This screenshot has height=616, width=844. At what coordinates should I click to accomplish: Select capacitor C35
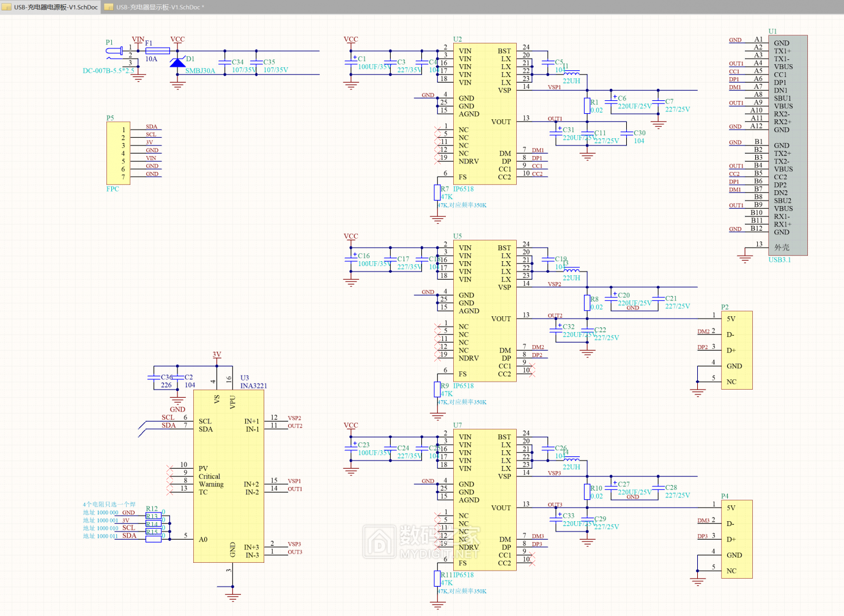(x=256, y=62)
